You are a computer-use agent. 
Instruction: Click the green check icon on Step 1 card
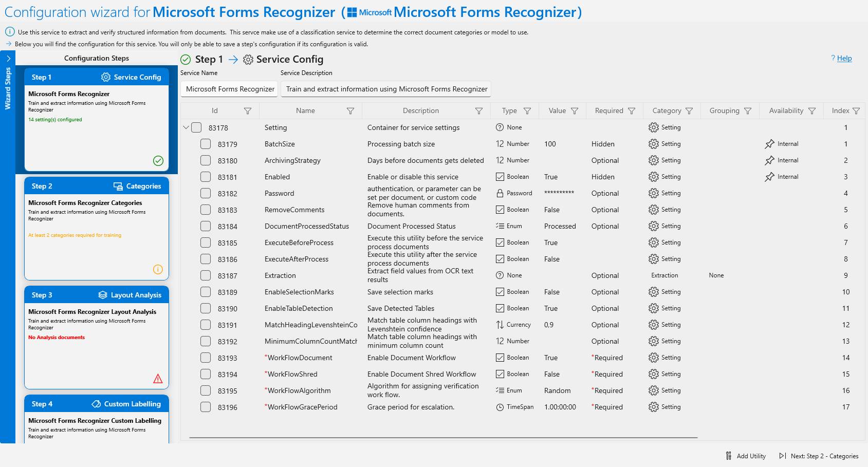[x=158, y=161]
